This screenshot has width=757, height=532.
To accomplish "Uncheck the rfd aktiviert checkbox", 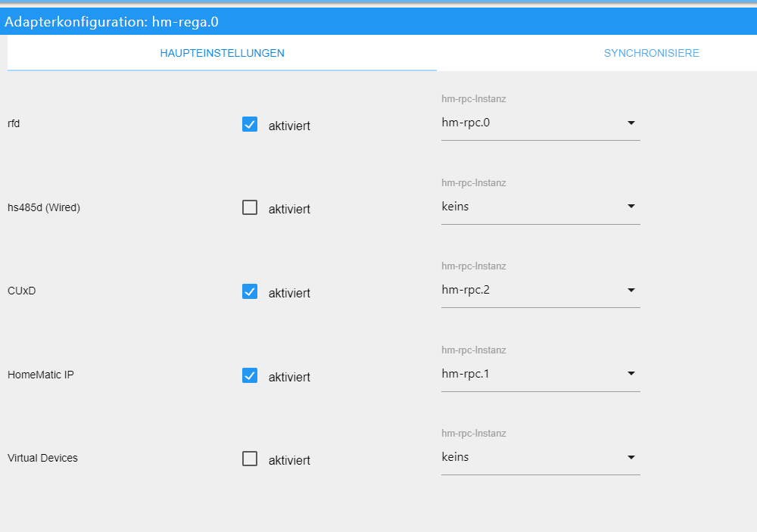I will [250, 124].
